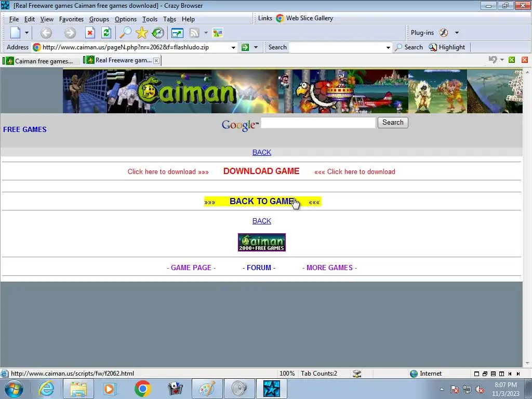Close the Real Freeware games tab

(x=156, y=61)
